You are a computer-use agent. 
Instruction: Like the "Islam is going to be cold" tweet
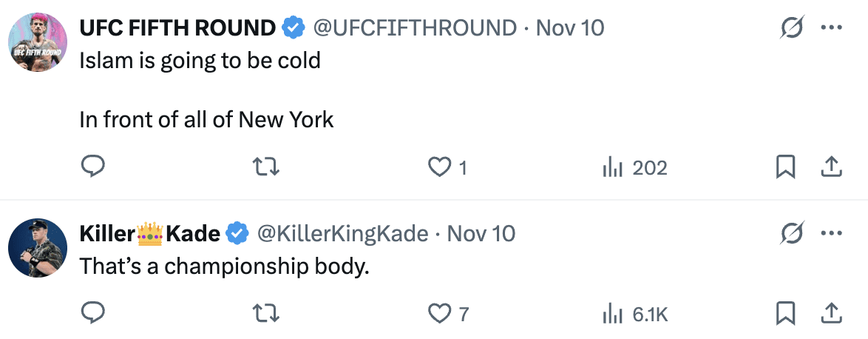[x=440, y=167]
